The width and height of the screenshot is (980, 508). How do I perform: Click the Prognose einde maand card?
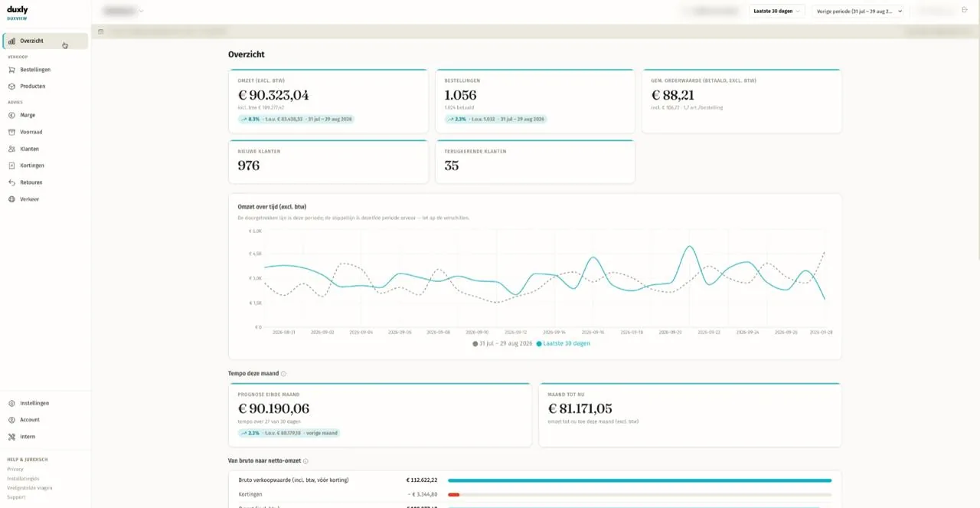pos(380,415)
